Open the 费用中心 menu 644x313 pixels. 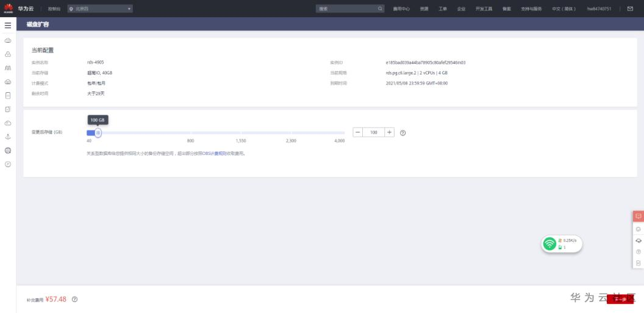pos(401,9)
